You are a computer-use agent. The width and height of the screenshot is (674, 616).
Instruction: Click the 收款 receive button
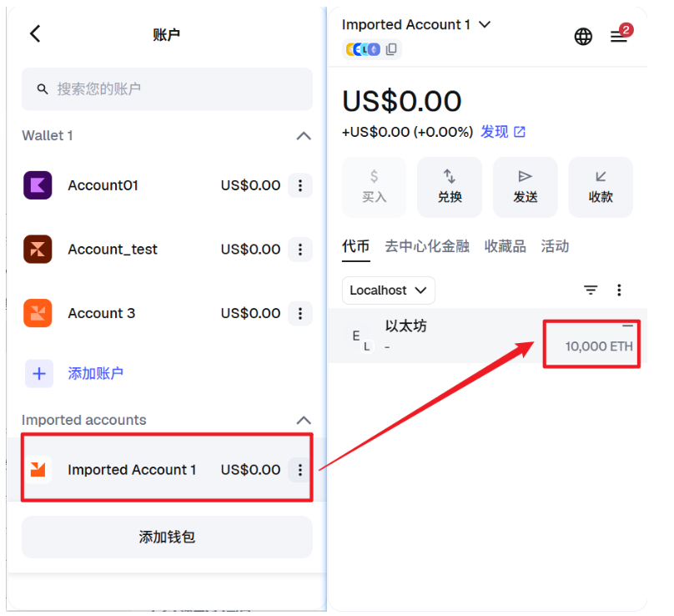click(601, 187)
